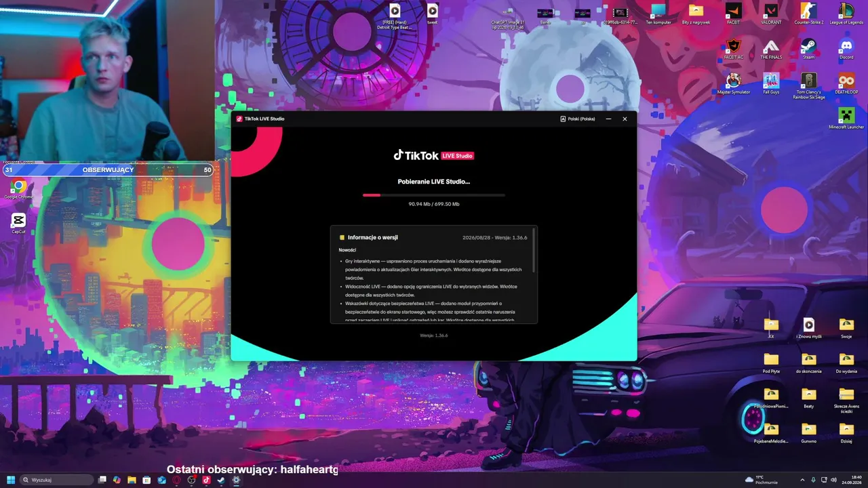
Task: Open OBS Studio from the taskbar
Action: pos(191,480)
